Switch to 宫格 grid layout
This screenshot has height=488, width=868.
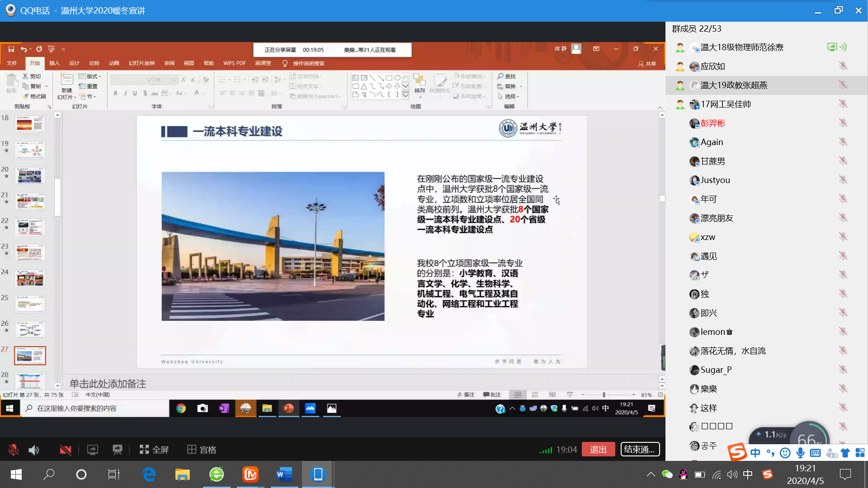pos(202,450)
